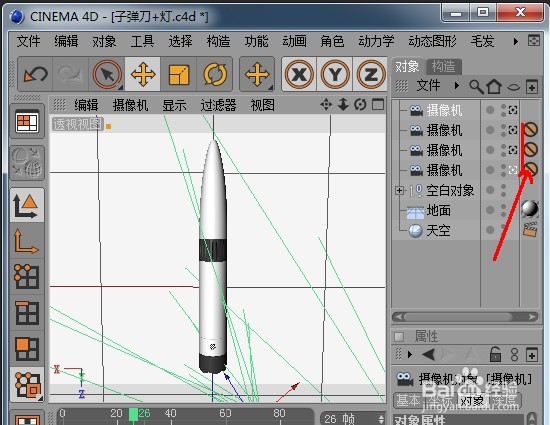Open object manager 文件 menu
Viewport: 550px width, 425px height.
428,86
